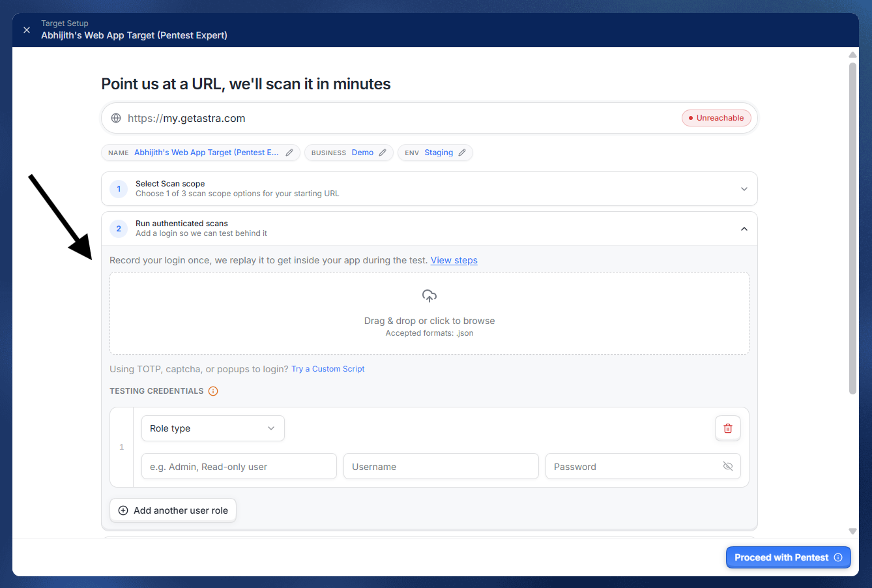Click Proceed with Pentest button
The image size is (872, 588).
click(789, 557)
